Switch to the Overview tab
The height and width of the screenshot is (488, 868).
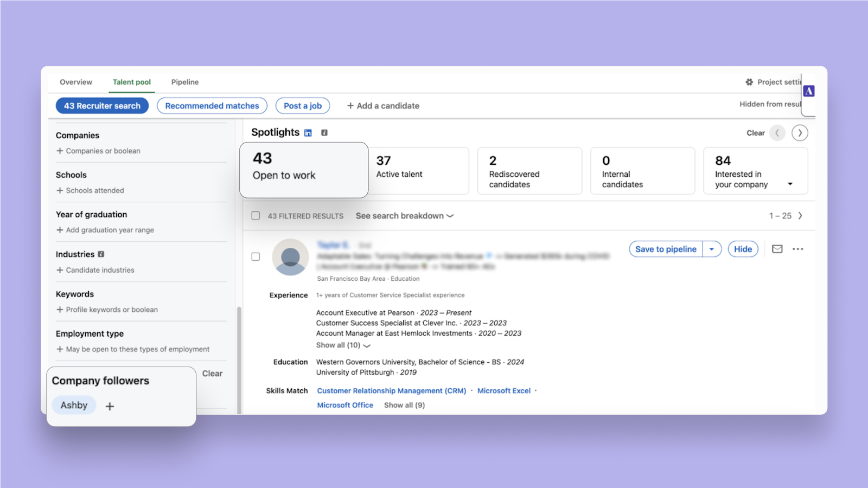tap(76, 82)
